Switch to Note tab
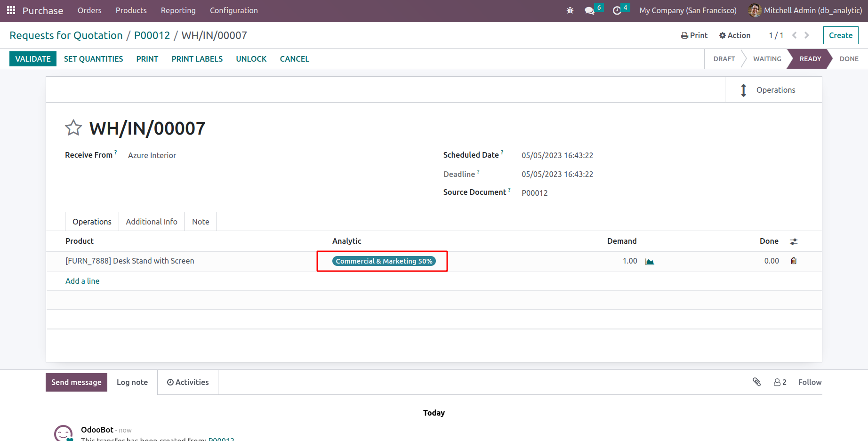This screenshot has height=441, width=868. pos(201,222)
